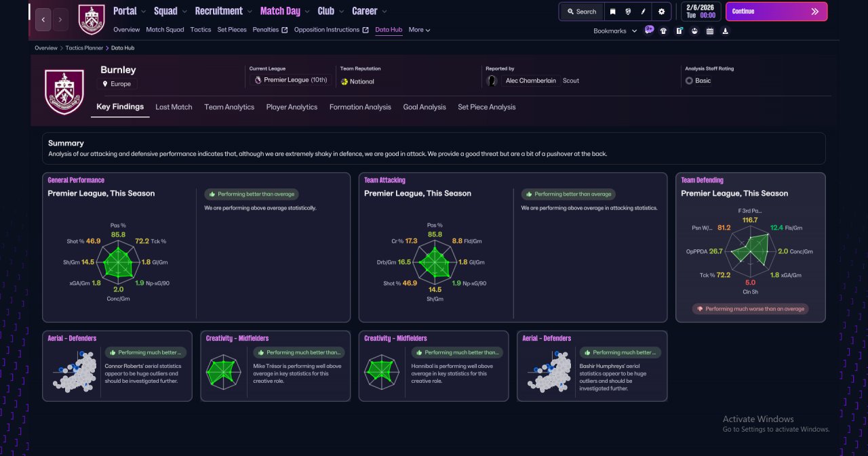Click the squad people icon
Viewport: 868px width, 456px height.
694,30
